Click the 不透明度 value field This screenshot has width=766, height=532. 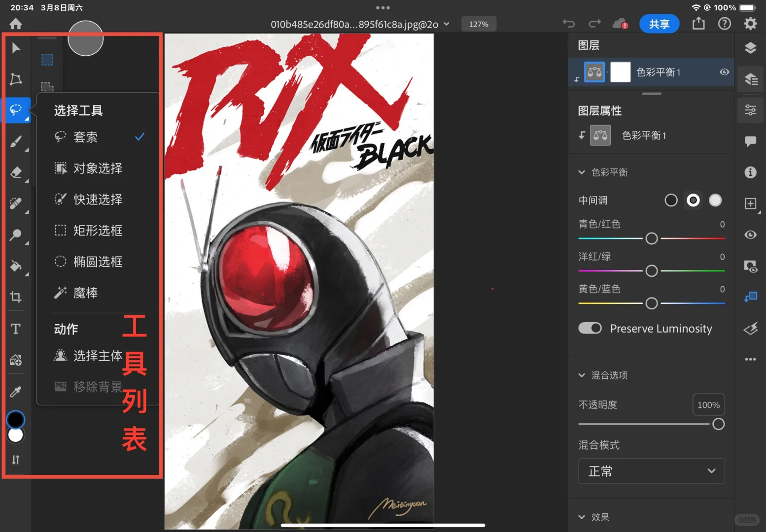point(708,404)
